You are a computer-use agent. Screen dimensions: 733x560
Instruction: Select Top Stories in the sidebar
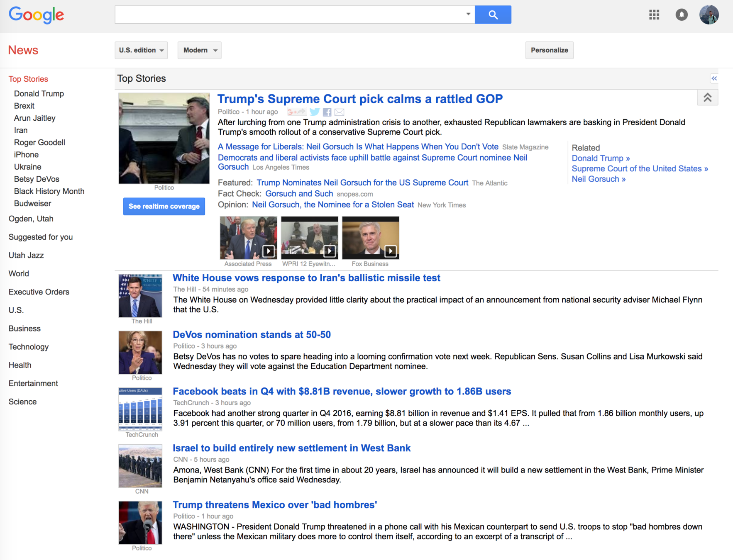(x=28, y=79)
